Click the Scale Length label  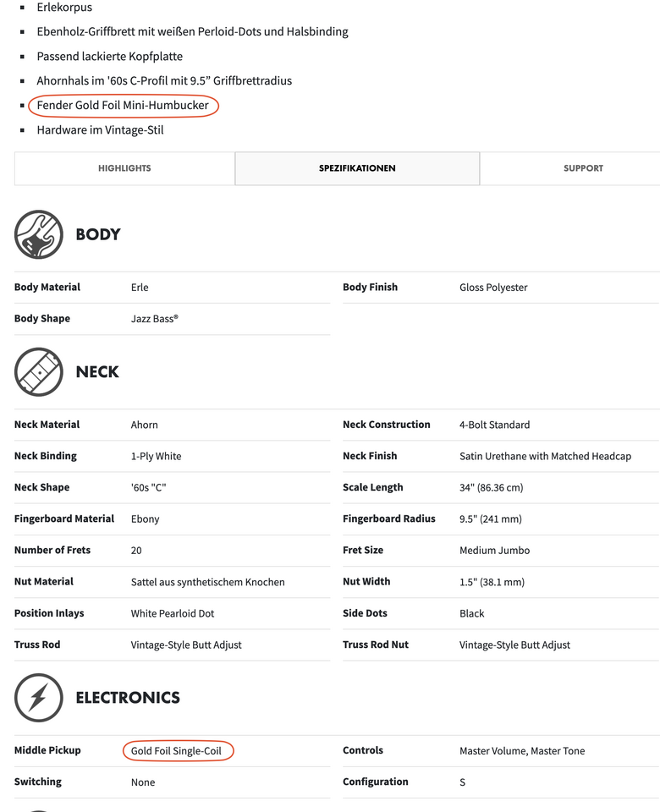(372, 487)
